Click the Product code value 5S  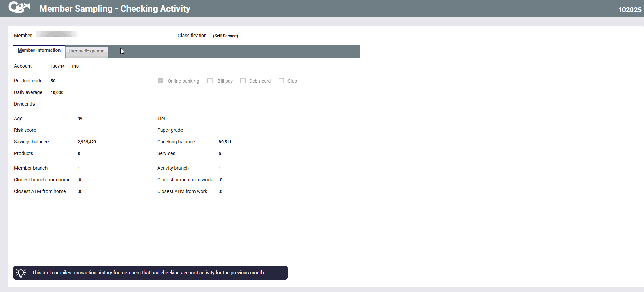pyautogui.click(x=53, y=81)
